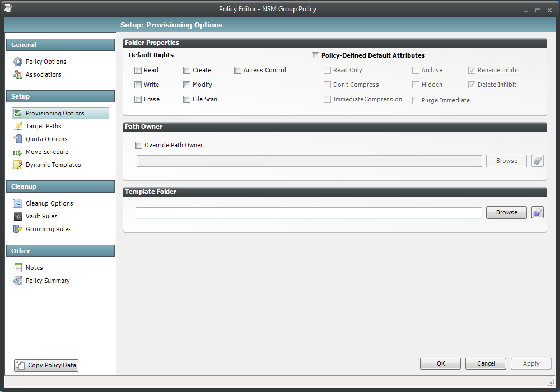Viewport: 560px width, 392px height.
Task: Open the Associations page
Action: click(x=43, y=74)
